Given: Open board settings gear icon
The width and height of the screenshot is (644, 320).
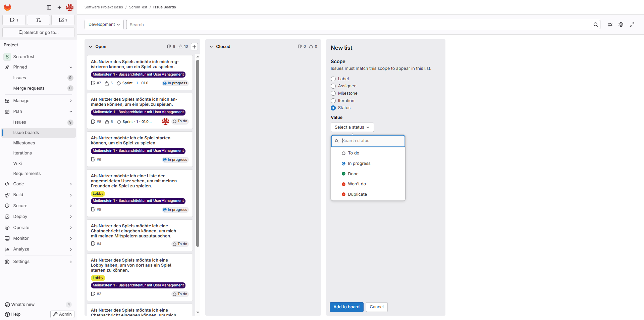Looking at the screenshot, I should point(621,25).
